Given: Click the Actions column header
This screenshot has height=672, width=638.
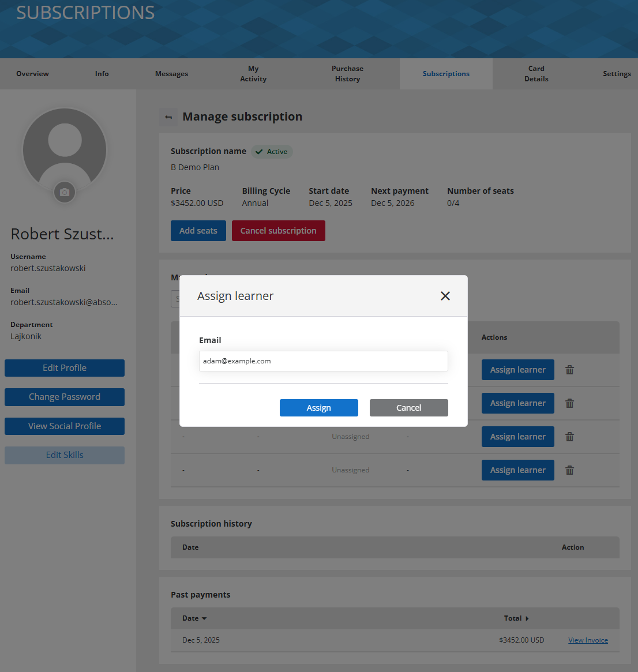Looking at the screenshot, I should [494, 337].
